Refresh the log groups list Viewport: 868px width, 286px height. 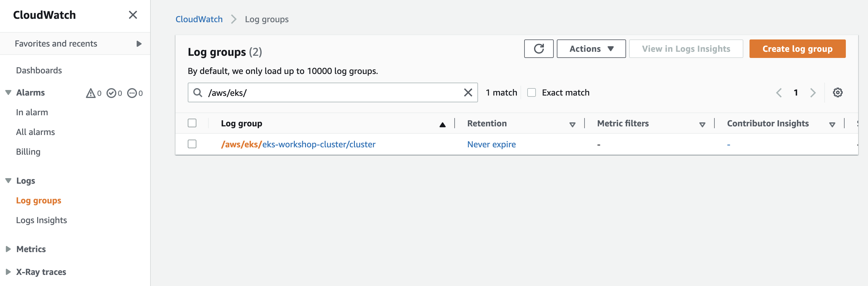pyautogui.click(x=538, y=49)
